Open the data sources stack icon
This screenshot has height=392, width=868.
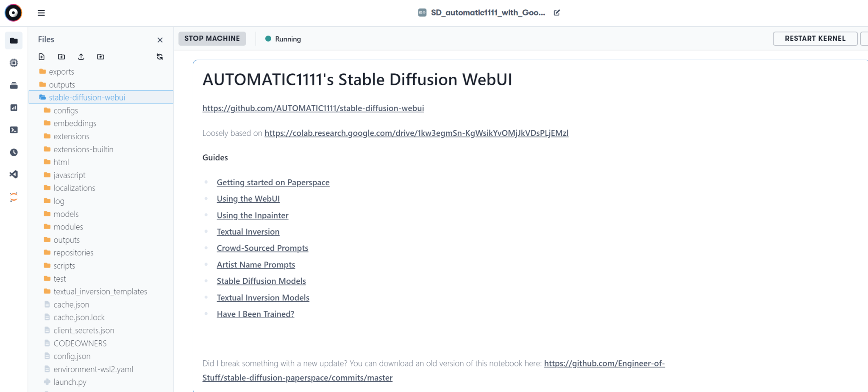[14, 85]
